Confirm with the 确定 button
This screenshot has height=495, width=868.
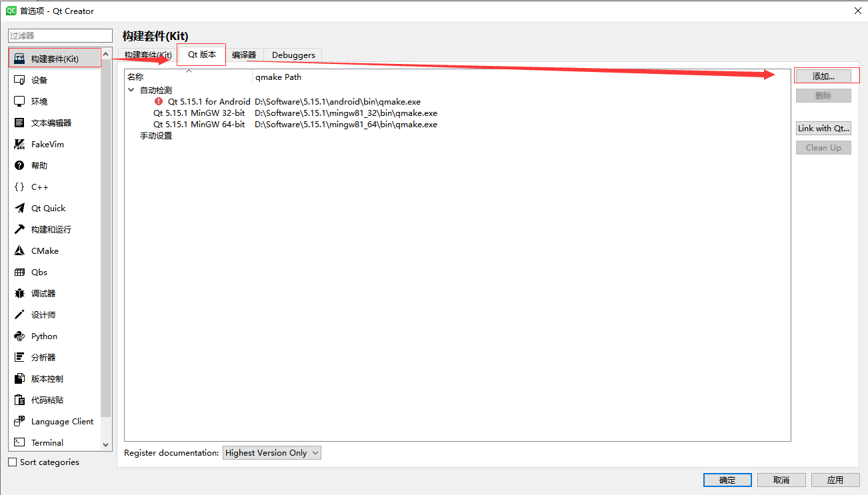click(x=727, y=480)
